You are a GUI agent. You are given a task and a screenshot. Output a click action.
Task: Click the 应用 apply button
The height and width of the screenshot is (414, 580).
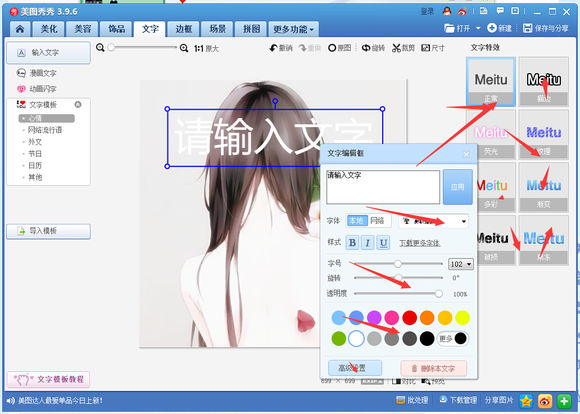pyautogui.click(x=458, y=187)
